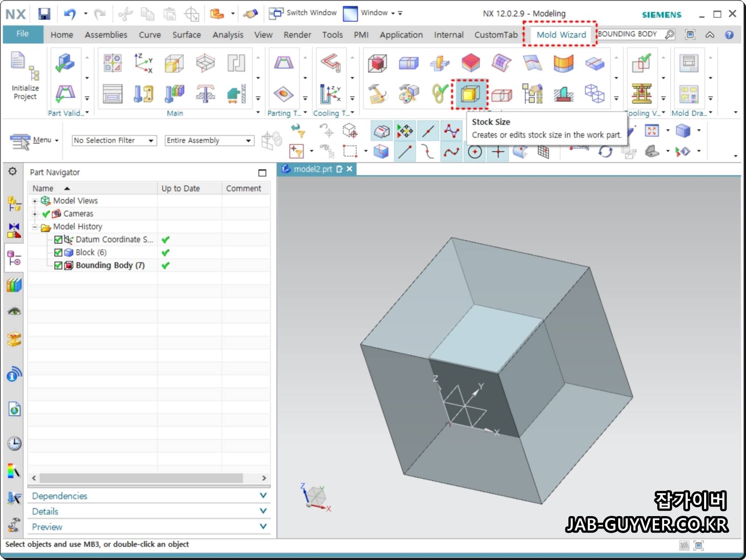Screen dimensions: 746x560
Task: Open the History clock sidebar icon
Action: tap(14, 443)
